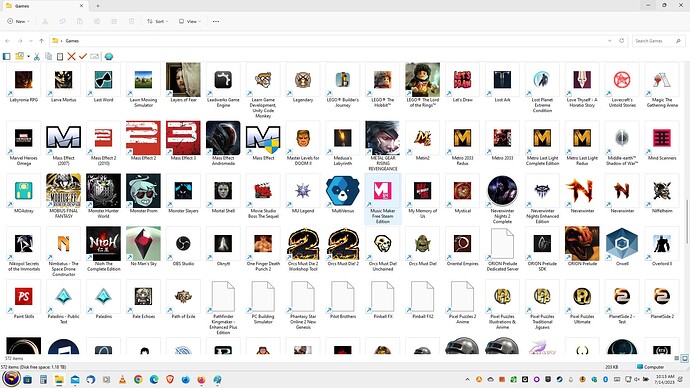This screenshot has width=690, height=388.
Task: Click the Refresh button by address bar
Action: 621,41
